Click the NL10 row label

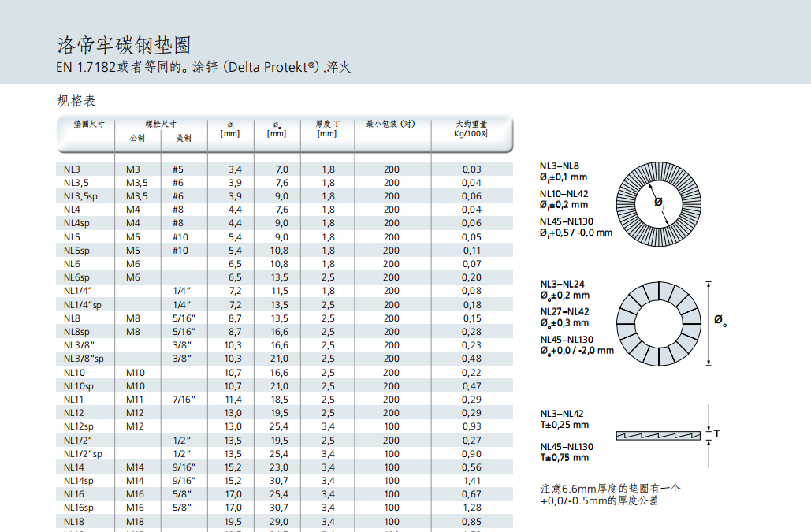tap(74, 373)
